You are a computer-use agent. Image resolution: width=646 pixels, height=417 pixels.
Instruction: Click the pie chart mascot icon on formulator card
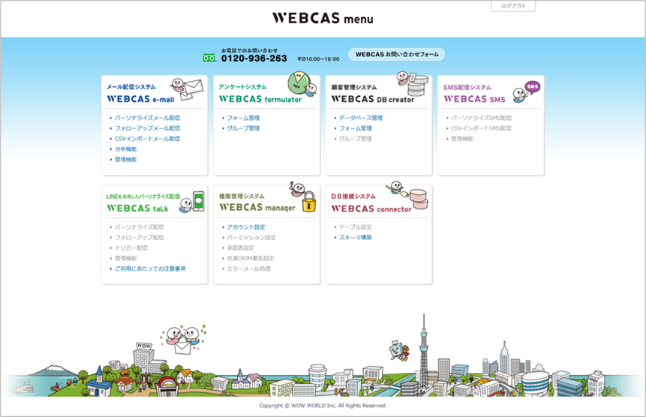pyautogui.click(x=302, y=83)
